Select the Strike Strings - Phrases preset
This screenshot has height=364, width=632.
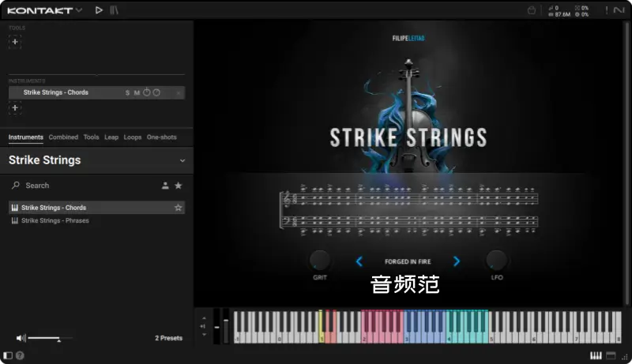pyautogui.click(x=96, y=220)
